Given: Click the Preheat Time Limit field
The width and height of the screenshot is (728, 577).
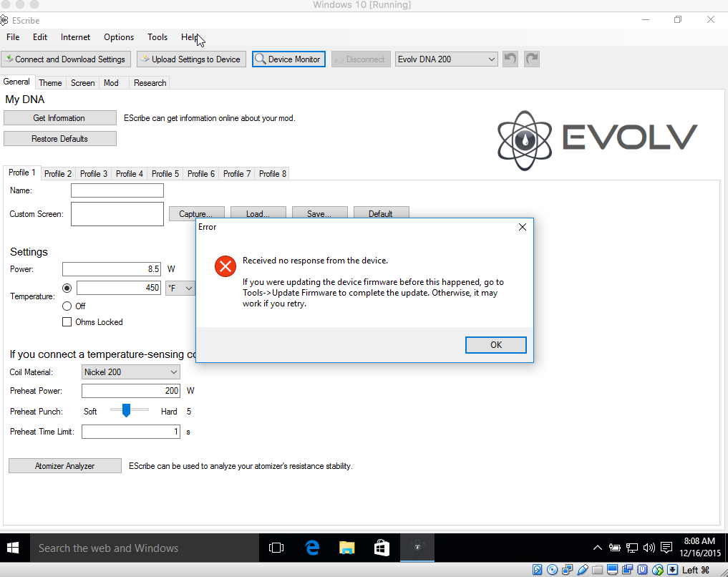Looking at the screenshot, I should pos(131,432).
